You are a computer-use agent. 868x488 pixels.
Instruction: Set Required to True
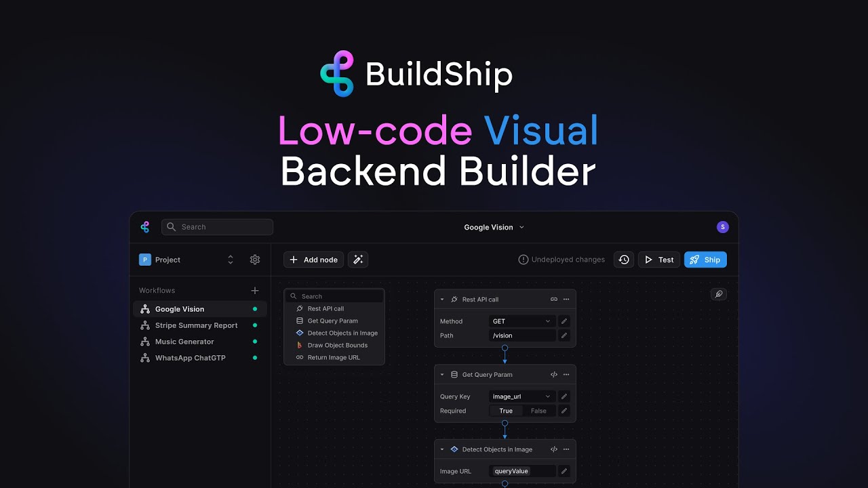point(506,411)
